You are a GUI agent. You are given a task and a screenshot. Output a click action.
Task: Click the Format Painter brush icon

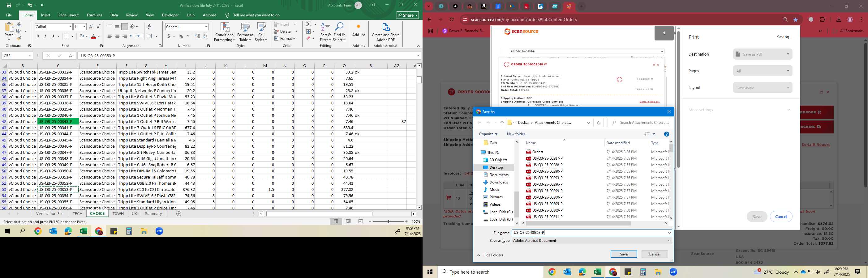[x=19, y=38]
